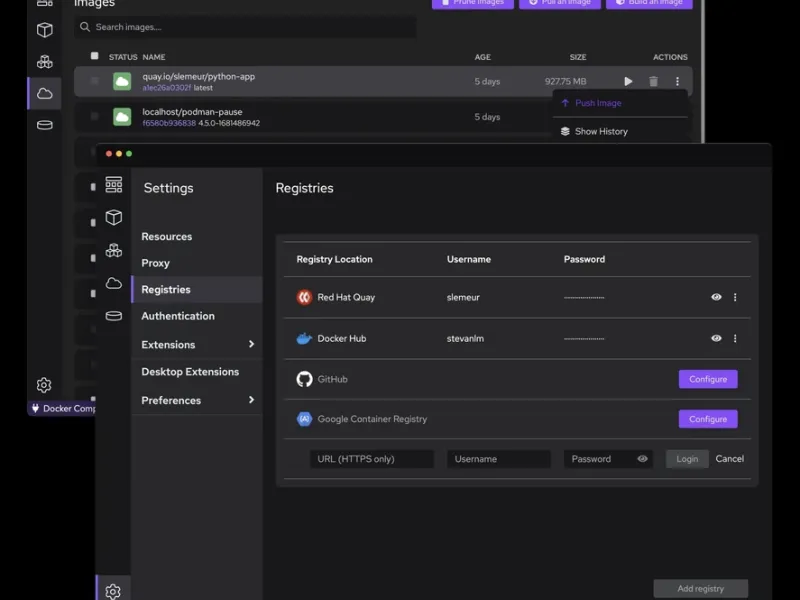Viewport: 800px width, 600px height.
Task: Open Images cloud icon in Settings window sidebar
Action: [113, 283]
